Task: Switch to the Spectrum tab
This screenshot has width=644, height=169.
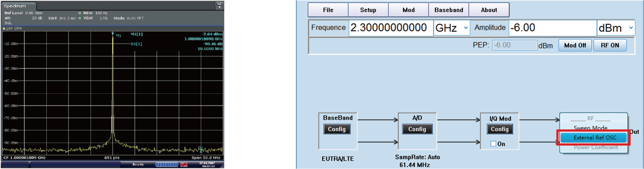Action: point(15,6)
